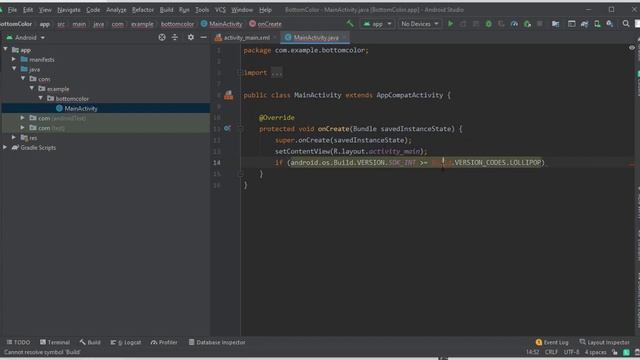Screen dimensions: 640x360
Task: Open Project Structure icon in toolbar
Action: pos(556,24)
